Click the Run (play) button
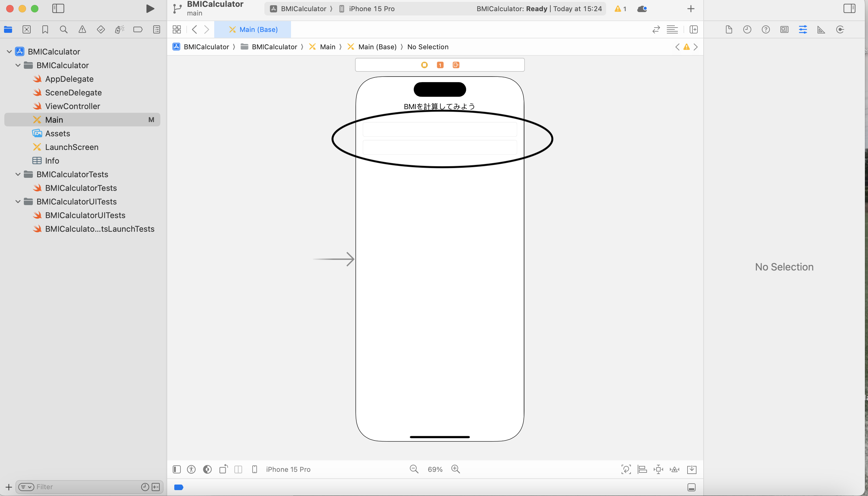 (150, 8)
